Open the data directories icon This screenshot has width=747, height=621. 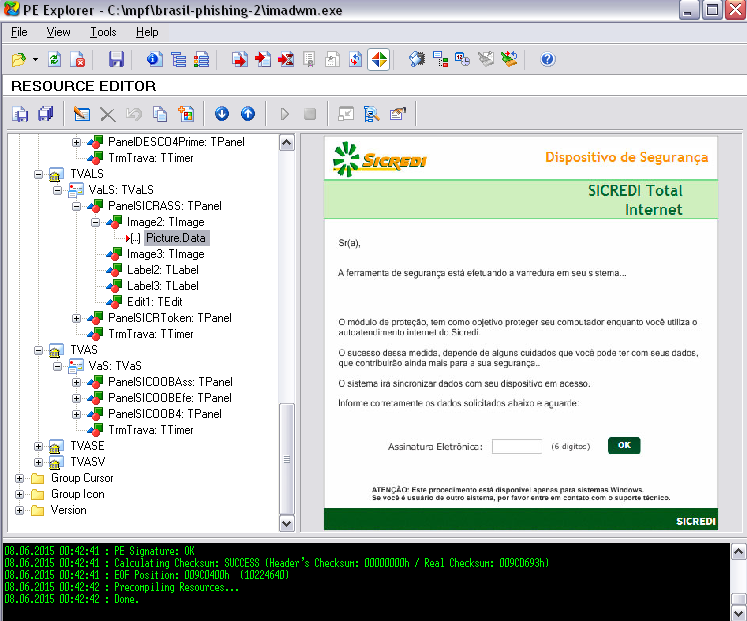pyautogui.click(x=178, y=60)
